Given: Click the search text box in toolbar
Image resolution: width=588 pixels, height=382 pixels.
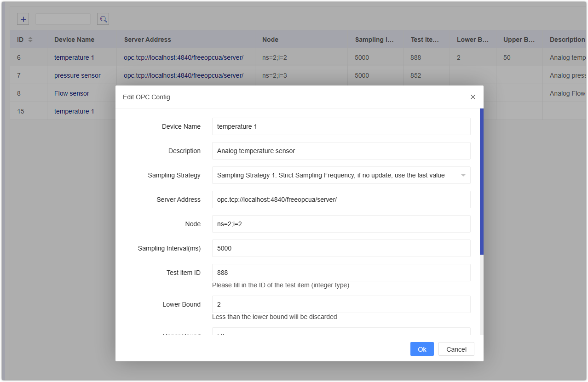Looking at the screenshot, I should [x=63, y=19].
